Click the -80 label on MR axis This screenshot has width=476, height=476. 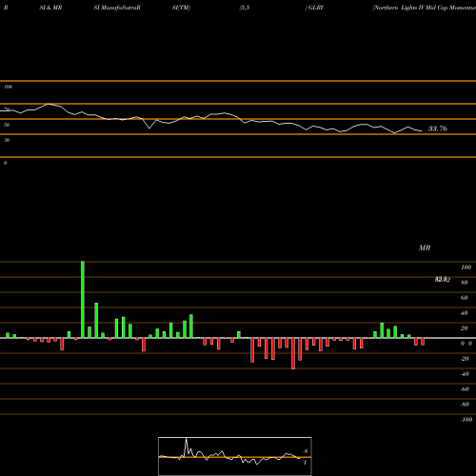click(465, 405)
